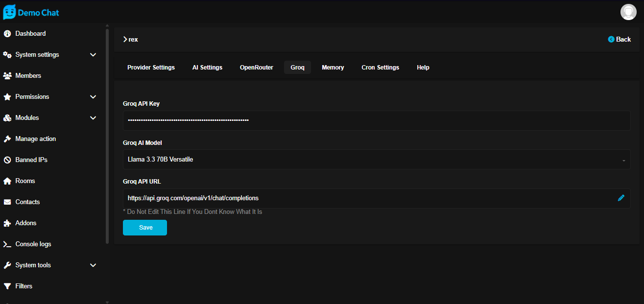Viewport: 644px width, 304px height.
Task: Expand the Permissions submenu chevron
Action: pos(93,97)
